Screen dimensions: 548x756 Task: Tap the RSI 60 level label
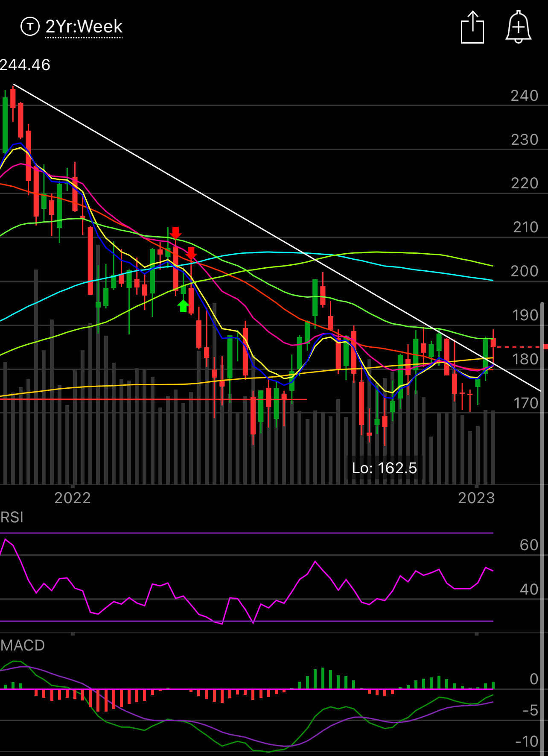point(529,545)
